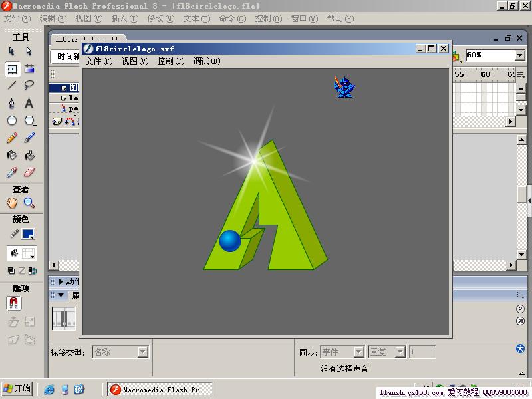Open Debug menu in SWF preview window

207,61
